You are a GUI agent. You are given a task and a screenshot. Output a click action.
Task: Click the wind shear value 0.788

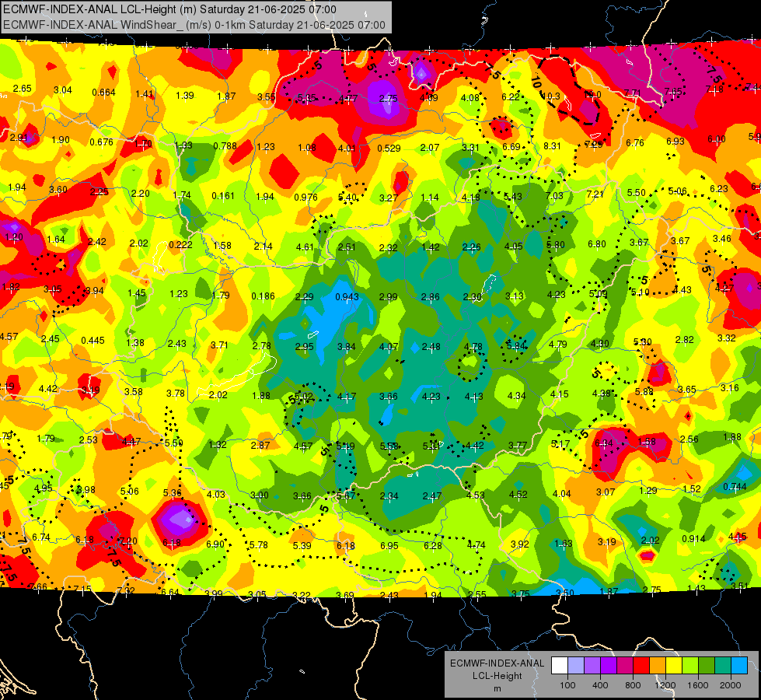(225, 145)
